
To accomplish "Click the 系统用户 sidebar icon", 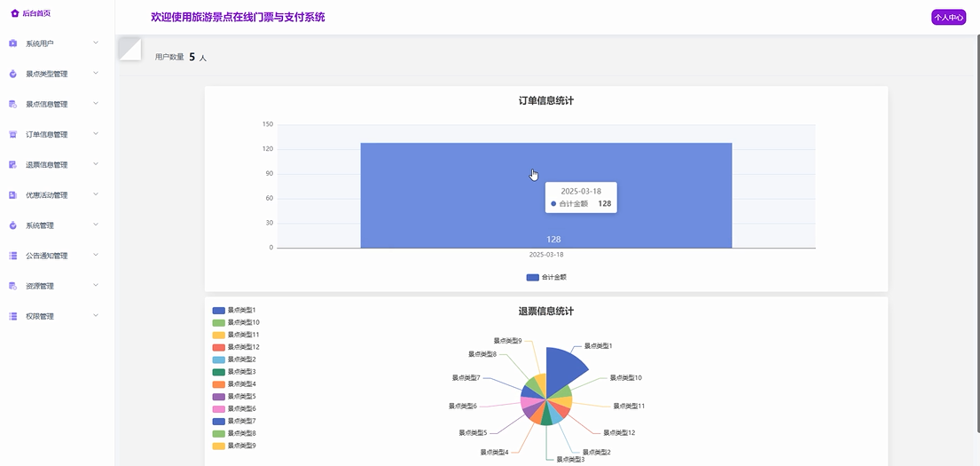I will 13,43.
